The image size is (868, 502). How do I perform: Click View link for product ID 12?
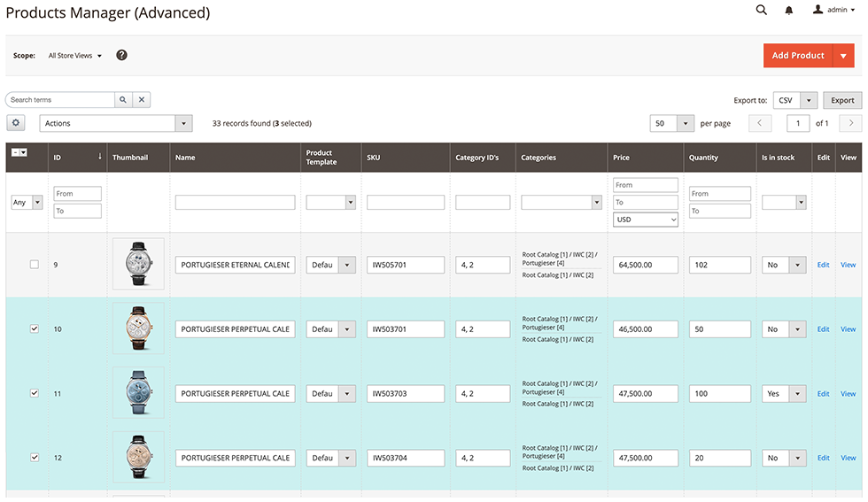pos(849,458)
